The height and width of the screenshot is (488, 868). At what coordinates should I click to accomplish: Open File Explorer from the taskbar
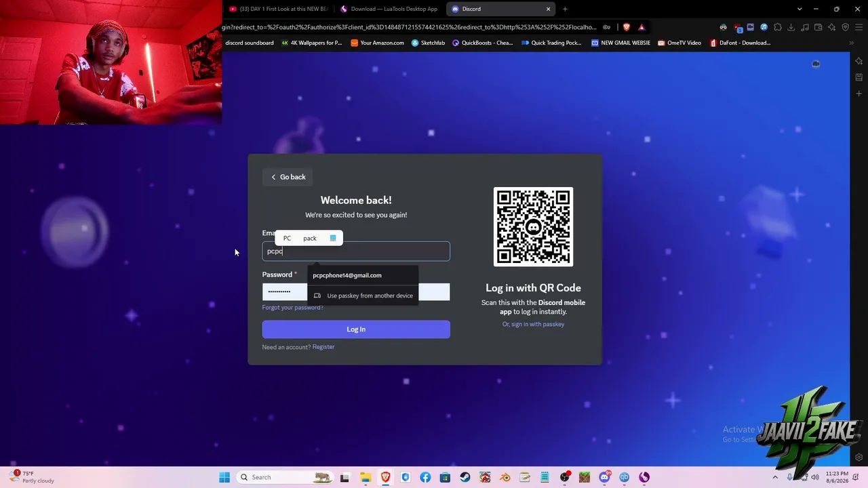(x=365, y=477)
